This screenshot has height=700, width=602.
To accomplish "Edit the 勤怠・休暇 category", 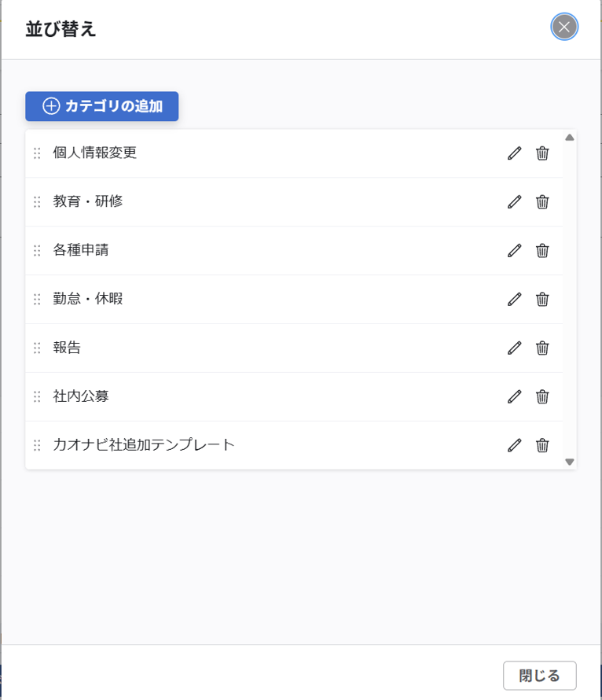I will [514, 299].
